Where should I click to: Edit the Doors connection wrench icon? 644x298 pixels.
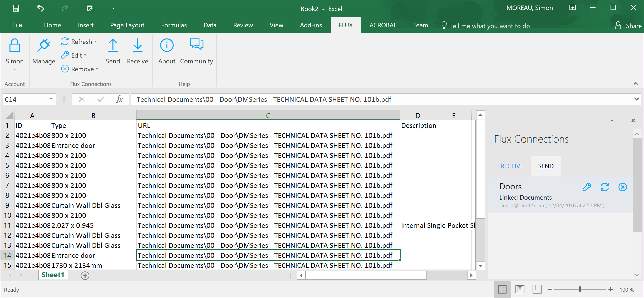pyautogui.click(x=587, y=187)
